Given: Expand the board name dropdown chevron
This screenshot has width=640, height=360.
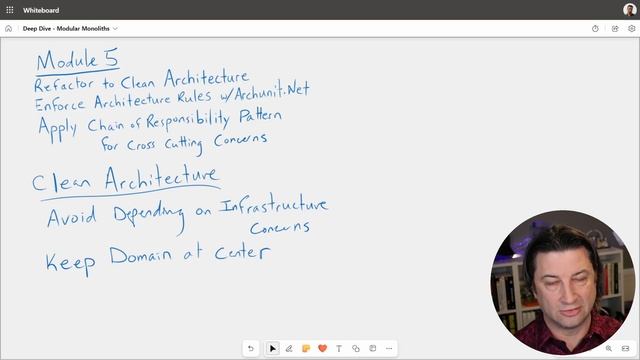Looking at the screenshot, I should coord(115,29).
